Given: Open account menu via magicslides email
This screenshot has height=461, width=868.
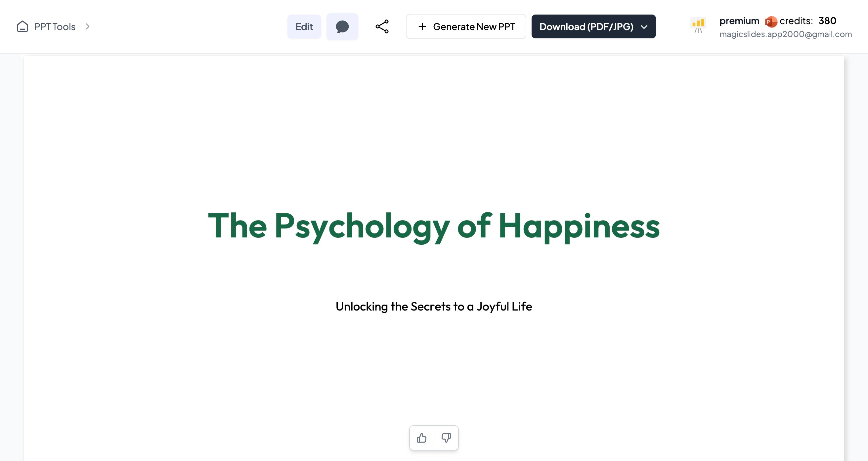Looking at the screenshot, I should tap(785, 34).
